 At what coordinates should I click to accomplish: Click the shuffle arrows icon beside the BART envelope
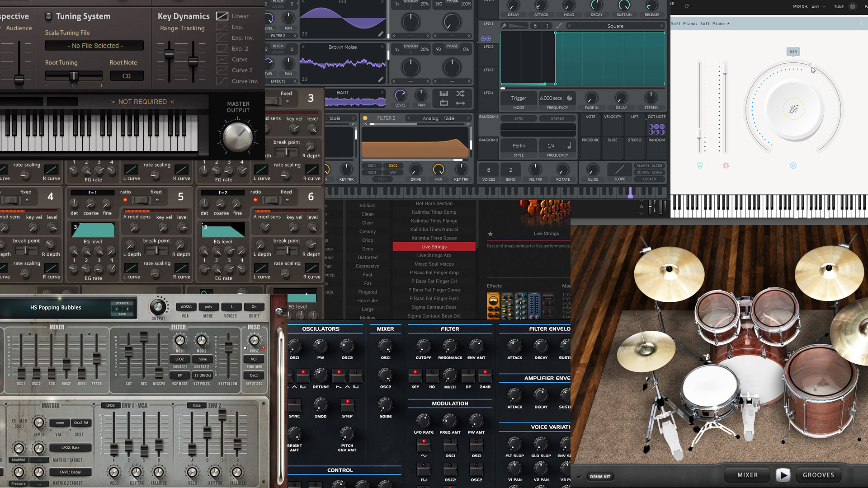coord(460,94)
